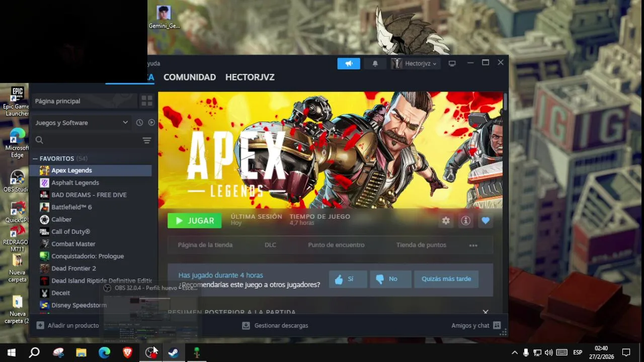Image resolution: width=644 pixels, height=362 pixels.
Task: Select Caliber in library list
Action: click(91, 219)
